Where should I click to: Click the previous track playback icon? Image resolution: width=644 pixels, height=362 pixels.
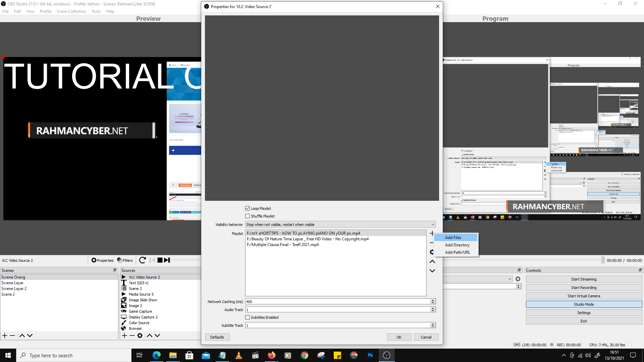(152, 260)
